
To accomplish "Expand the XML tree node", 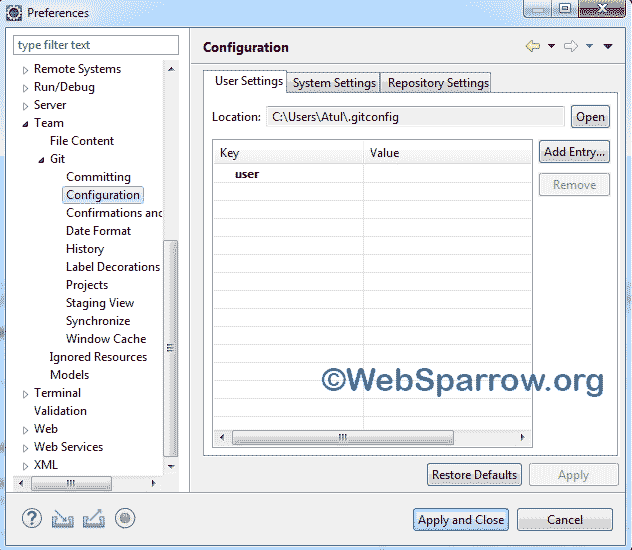I will coord(25,466).
